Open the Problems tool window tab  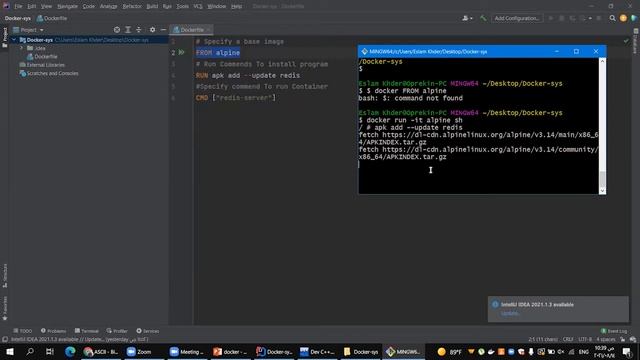pos(53,331)
